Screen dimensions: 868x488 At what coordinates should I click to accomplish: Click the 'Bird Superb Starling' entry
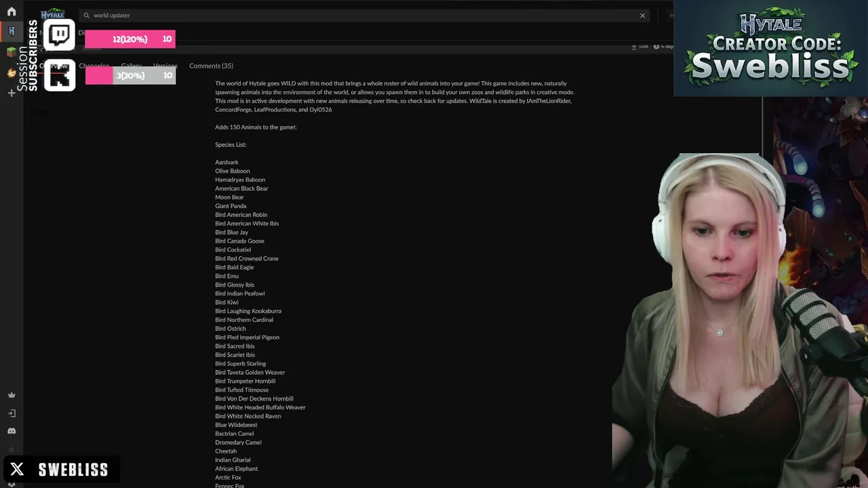point(241,364)
